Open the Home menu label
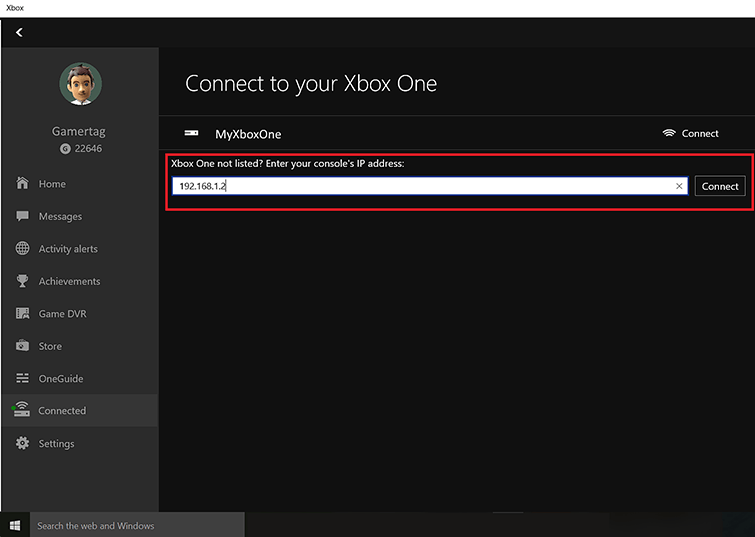This screenshot has width=755, height=537. coord(52,184)
